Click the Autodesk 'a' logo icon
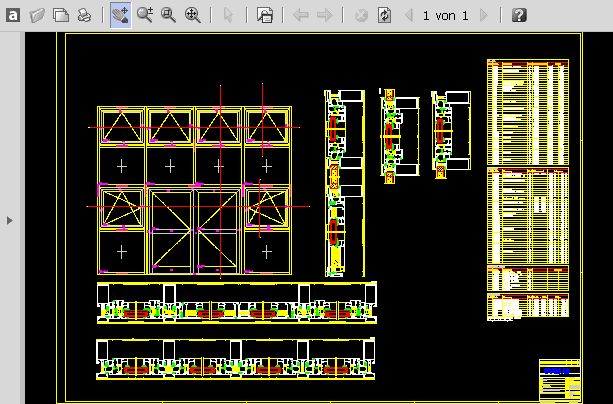Screen dimensions: 613x404 (x=14, y=15)
